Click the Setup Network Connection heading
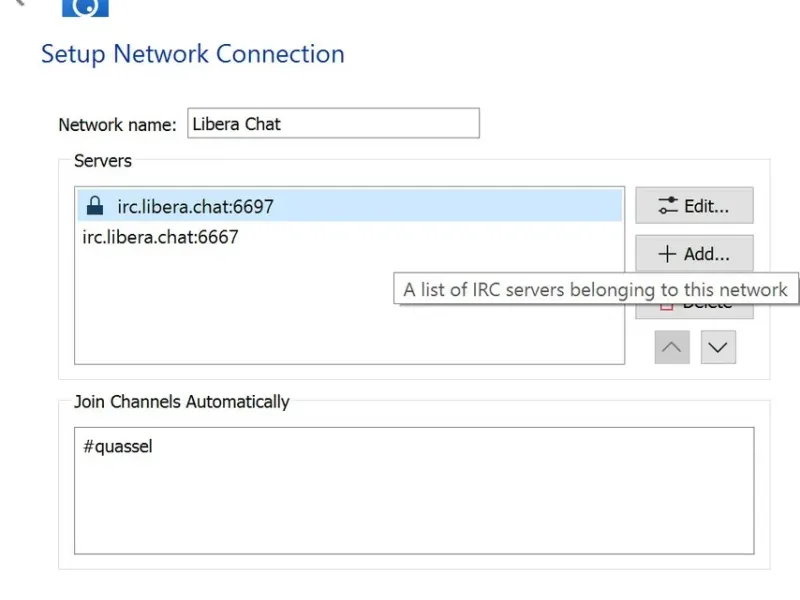Image resolution: width=800 pixels, height=600 pixels. pyautogui.click(x=193, y=54)
